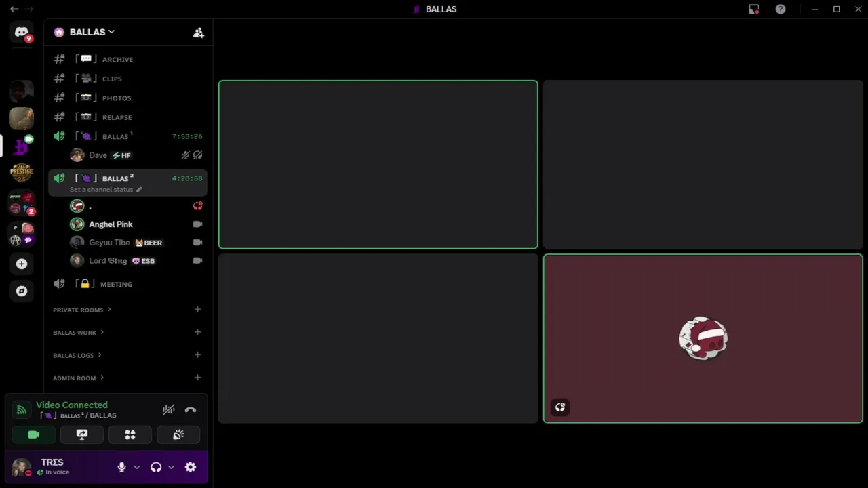Toggle the camera on/off green button
This screenshot has width=868, height=488.
point(34,434)
